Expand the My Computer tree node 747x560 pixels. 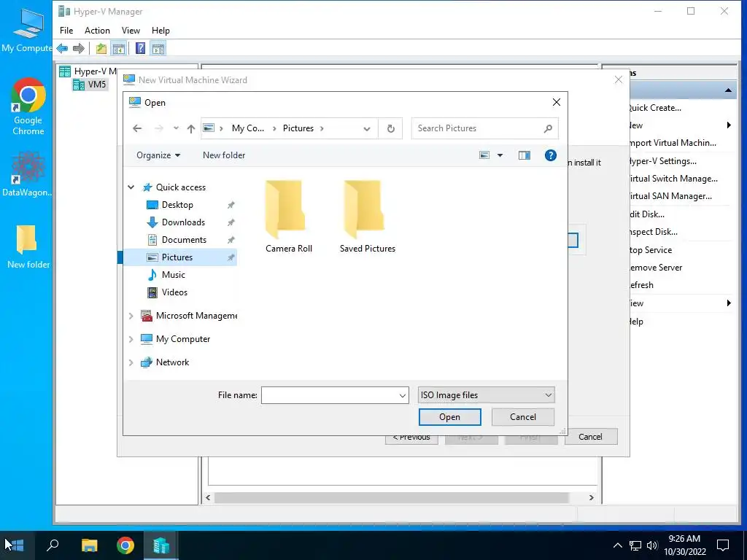pyautogui.click(x=131, y=339)
